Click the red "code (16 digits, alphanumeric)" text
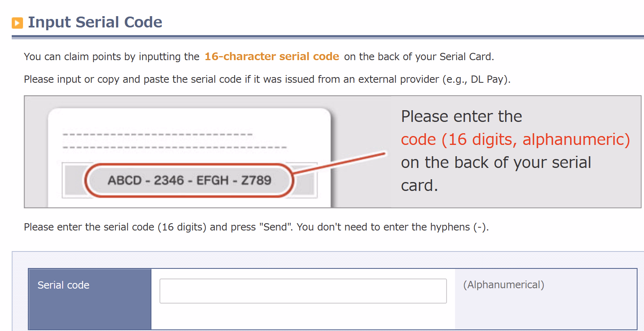644x331 pixels. pos(515,140)
